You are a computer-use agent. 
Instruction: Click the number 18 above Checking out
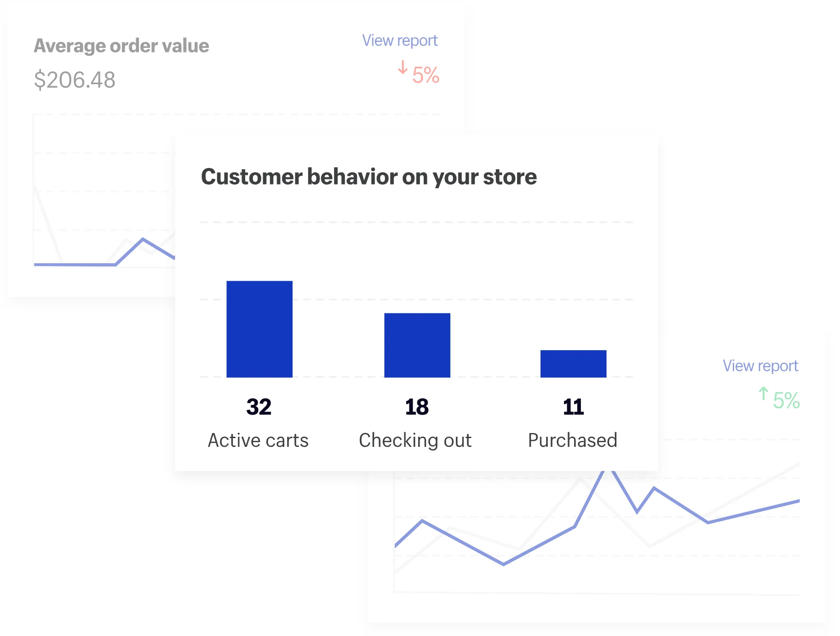click(417, 407)
